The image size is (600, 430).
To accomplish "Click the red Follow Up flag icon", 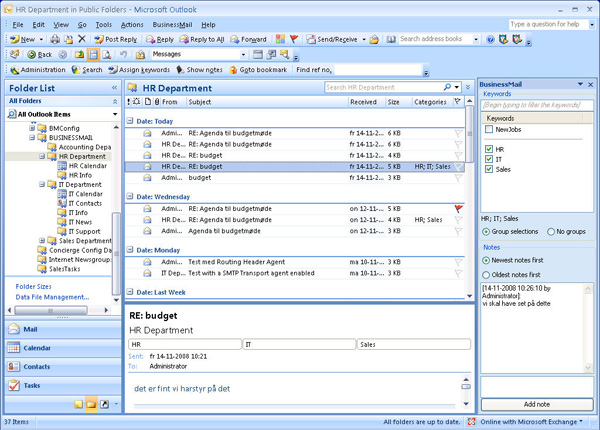I will (294, 39).
